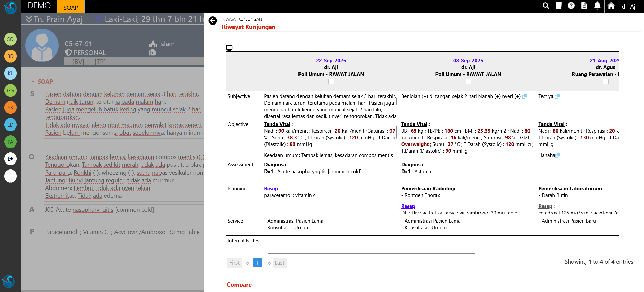Collapse the SOAP section header
This screenshot has height=292, width=644.
point(33,82)
